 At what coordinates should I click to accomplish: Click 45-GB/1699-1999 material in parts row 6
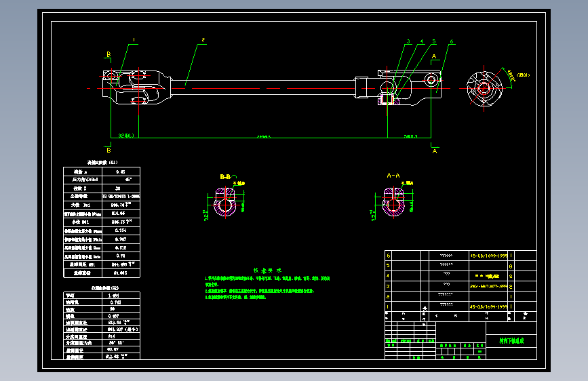(x=488, y=256)
